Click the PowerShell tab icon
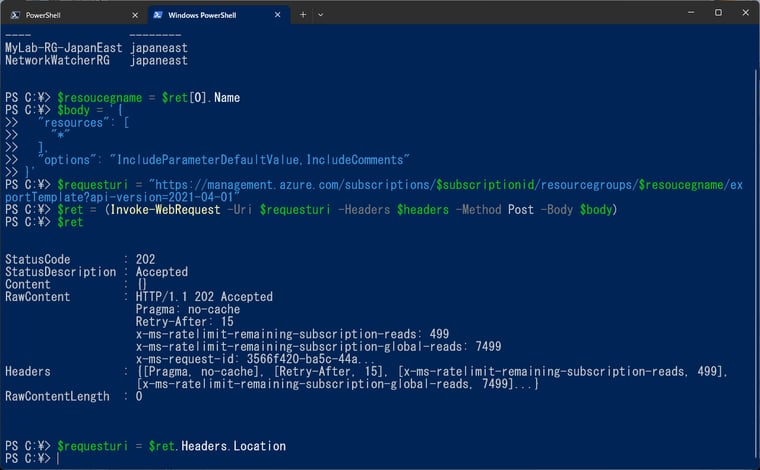 pyautogui.click(x=15, y=15)
